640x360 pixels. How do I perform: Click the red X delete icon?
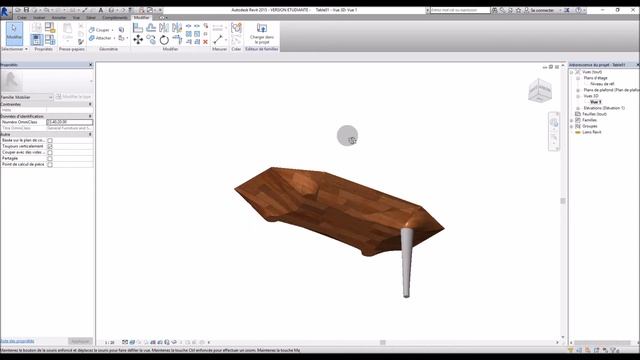[205, 42]
